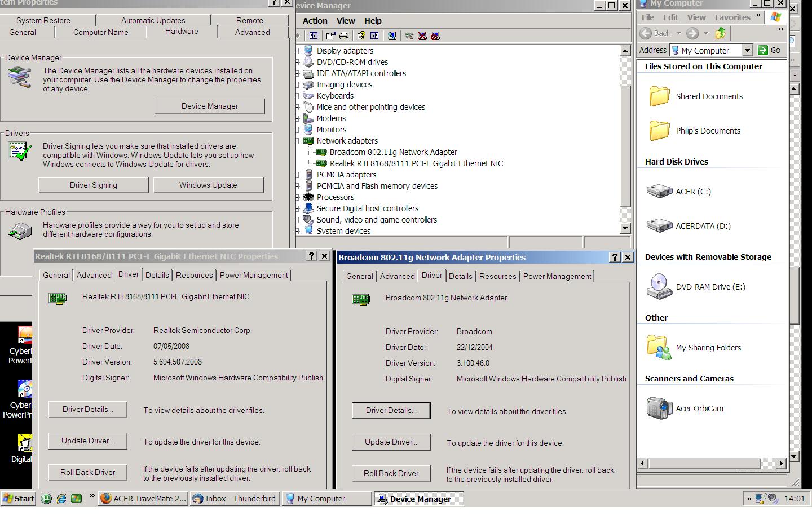Click the Up folder icon in My Computer
This screenshot has width=812, height=515.
tap(721, 33)
